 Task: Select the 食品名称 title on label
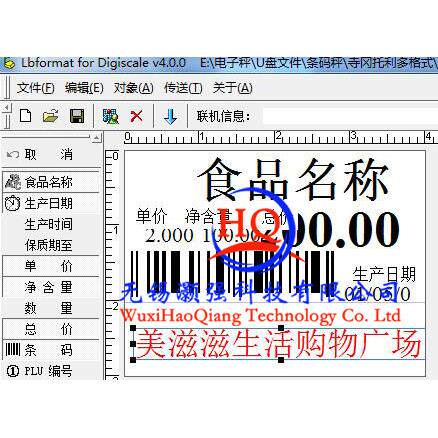point(294,179)
